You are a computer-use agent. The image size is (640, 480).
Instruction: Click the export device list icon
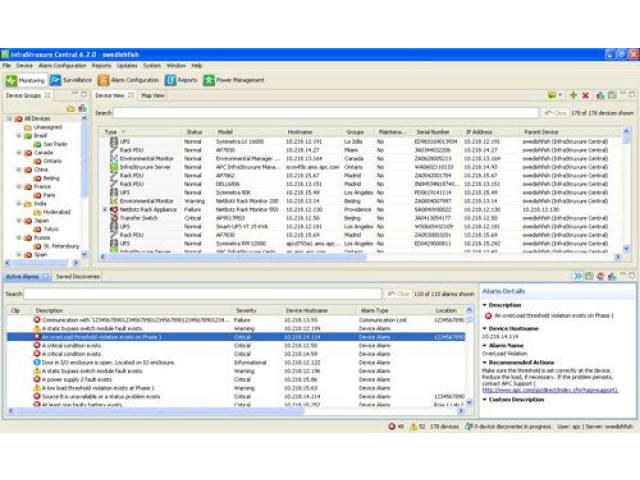point(612,95)
